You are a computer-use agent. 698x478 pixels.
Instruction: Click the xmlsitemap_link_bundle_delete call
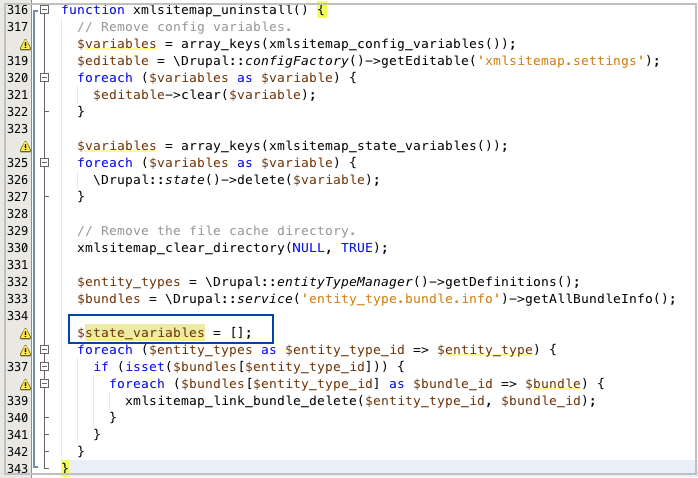click(241, 401)
